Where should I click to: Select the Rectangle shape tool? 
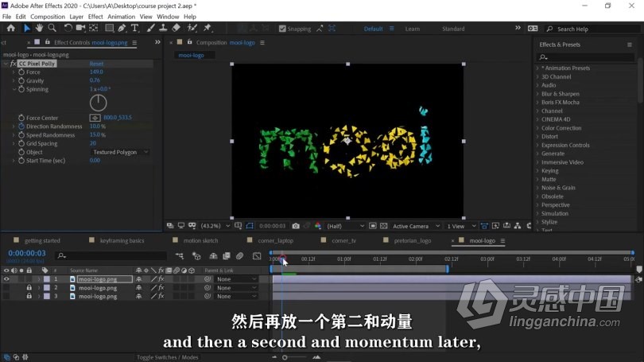109,28
